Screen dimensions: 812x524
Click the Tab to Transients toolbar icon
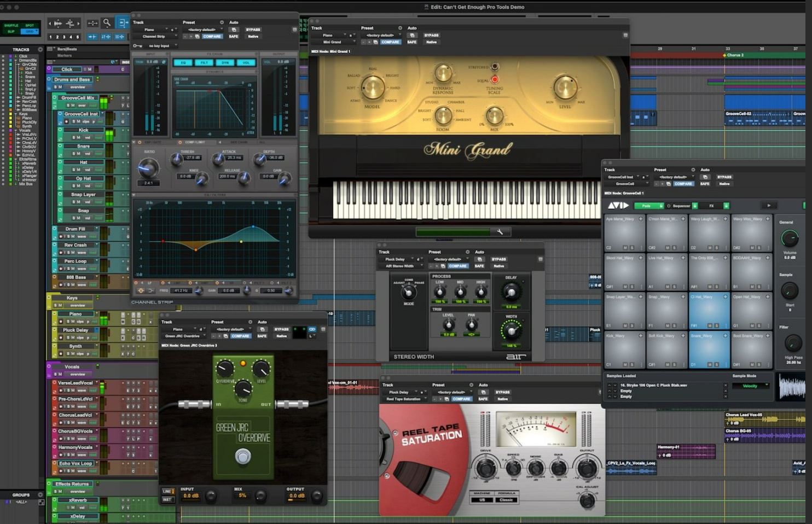(92, 37)
